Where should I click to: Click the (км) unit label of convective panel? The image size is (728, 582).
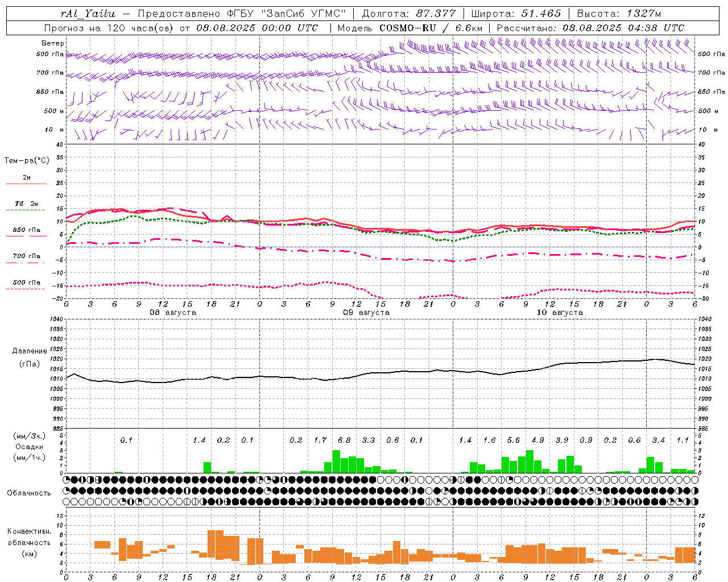click(x=30, y=553)
